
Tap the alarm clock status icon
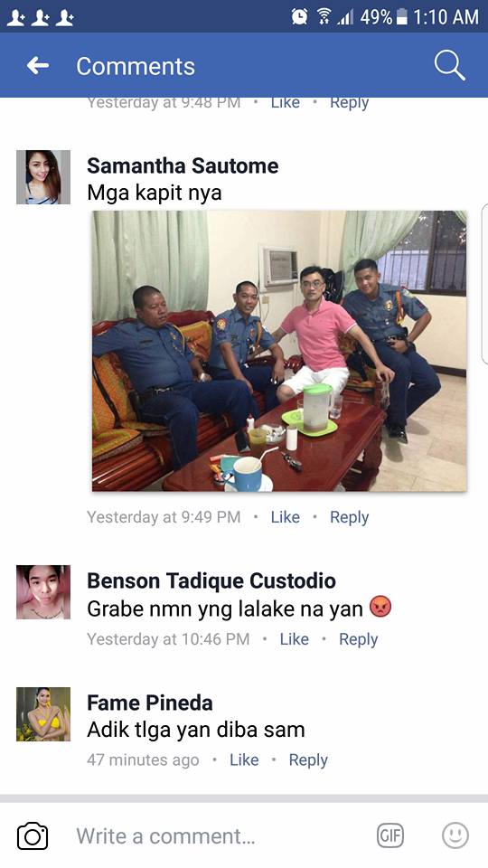[x=299, y=17]
